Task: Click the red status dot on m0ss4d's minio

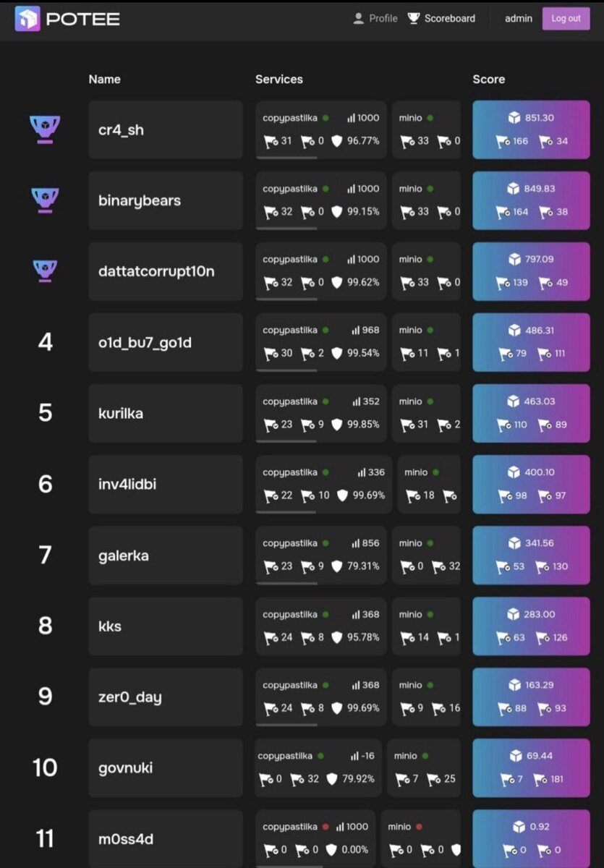Action: point(418,827)
